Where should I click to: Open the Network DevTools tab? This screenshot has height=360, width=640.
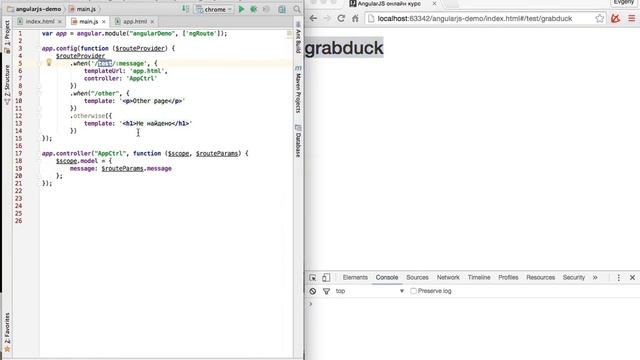click(448, 278)
